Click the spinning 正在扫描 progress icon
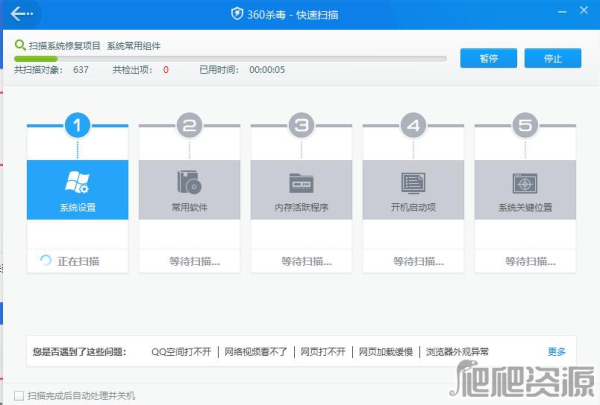The height and width of the screenshot is (405, 600). point(46,260)
